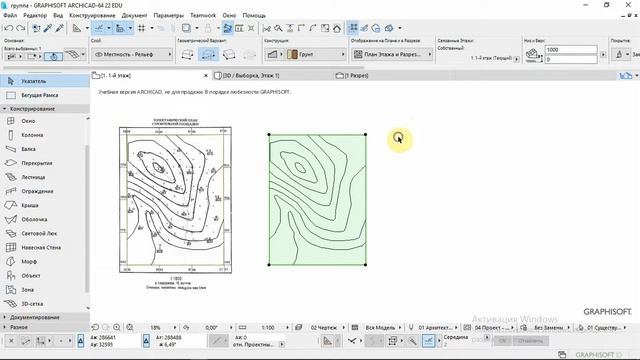Toggle the Середина snap point button

[428, 341]
